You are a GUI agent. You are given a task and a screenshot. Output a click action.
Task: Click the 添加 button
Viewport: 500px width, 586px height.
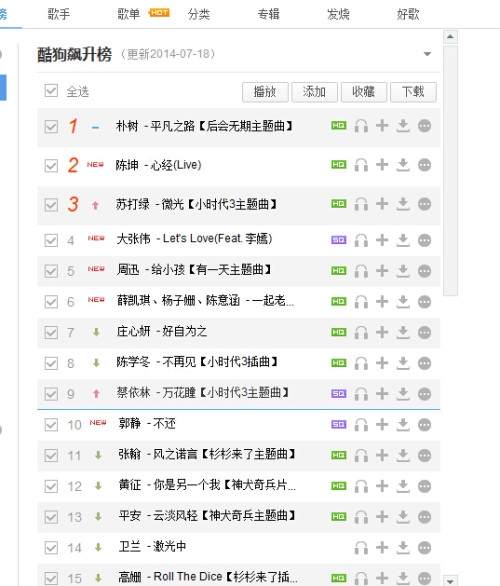[314, 92]
